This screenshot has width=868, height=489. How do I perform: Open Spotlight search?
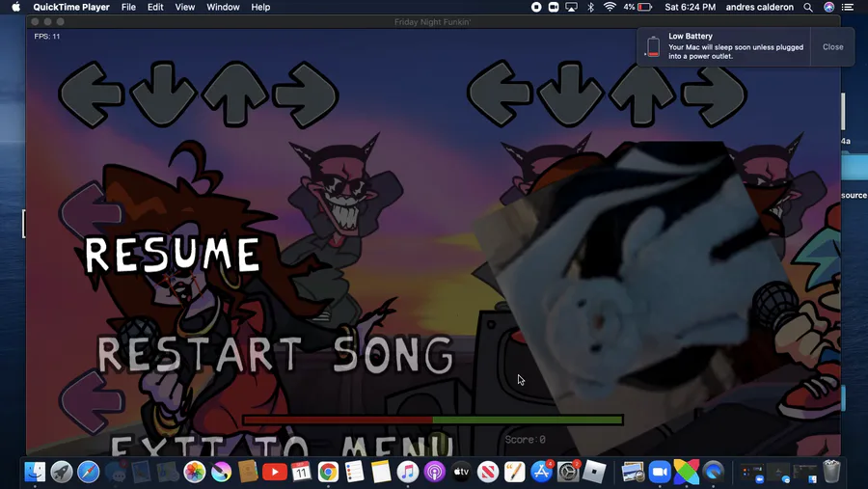[808, 7]
